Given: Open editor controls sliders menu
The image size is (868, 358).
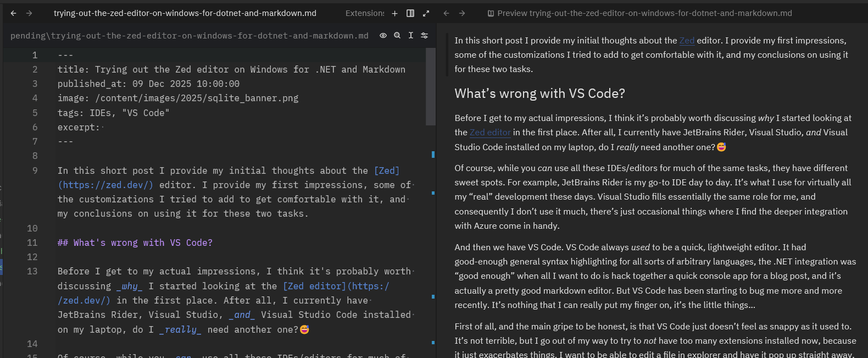Looking at the screenshot, I should pyautogui.click(x=425, y=36).
